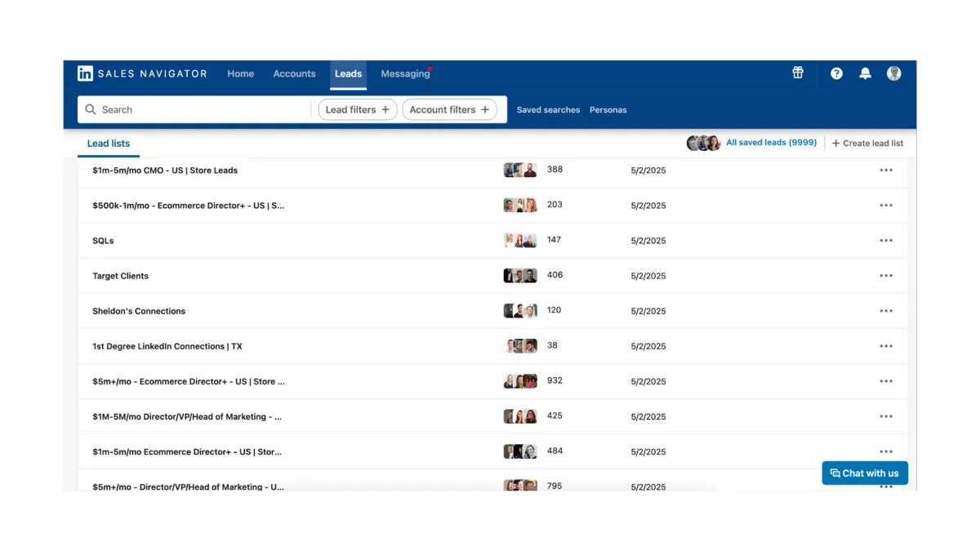The image size is (980, 551).
Task: Click the lead count 406
Action: click(x=555, y=275)
